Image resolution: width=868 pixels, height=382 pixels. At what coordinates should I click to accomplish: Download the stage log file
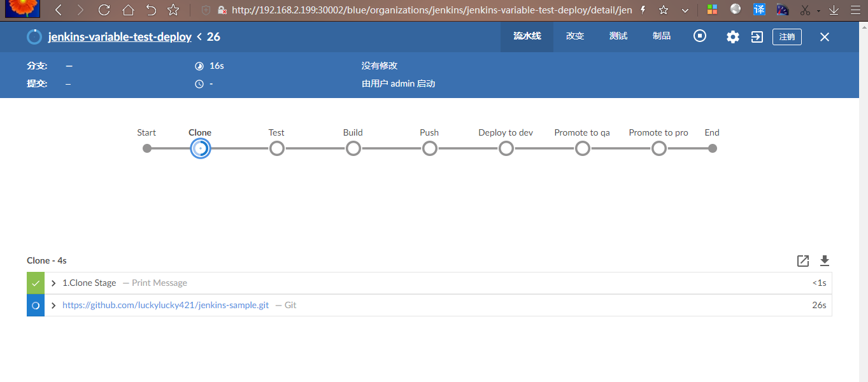coord(825,261)
